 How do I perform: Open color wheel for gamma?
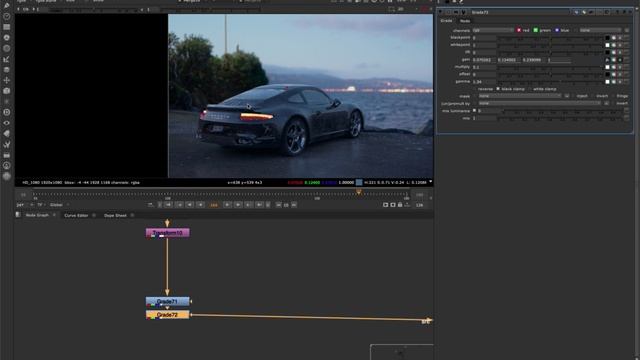coord(613,82)
